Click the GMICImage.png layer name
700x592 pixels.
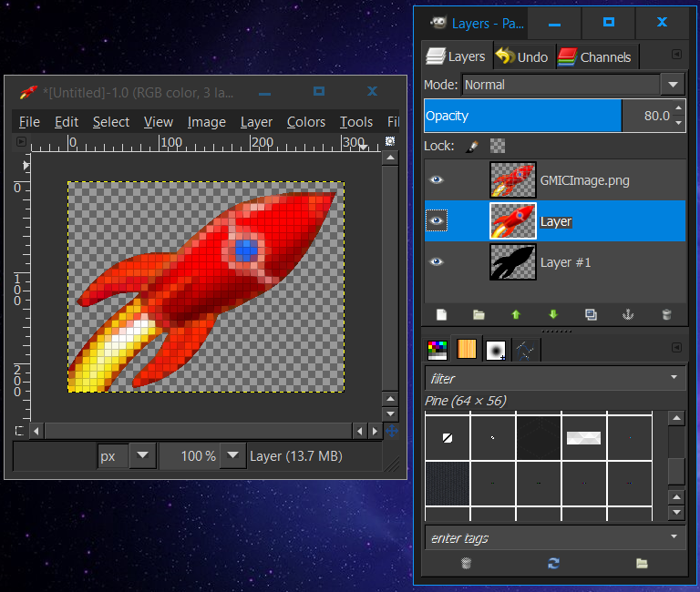(585, 180)
